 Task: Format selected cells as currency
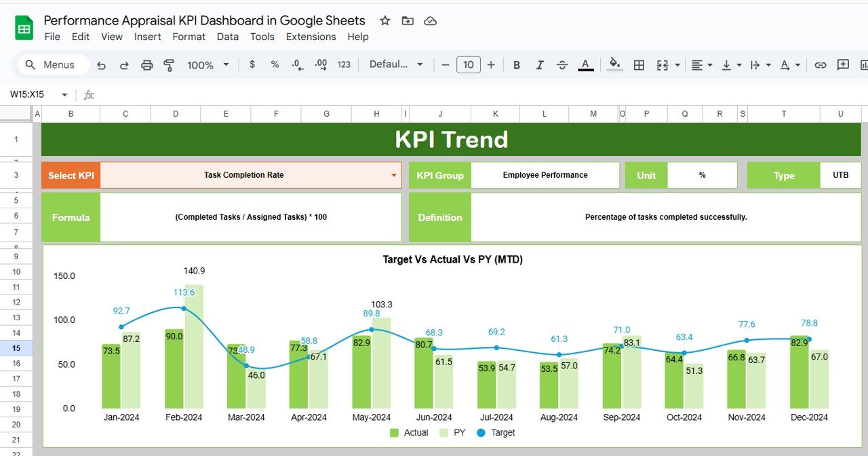pos(252,64)
